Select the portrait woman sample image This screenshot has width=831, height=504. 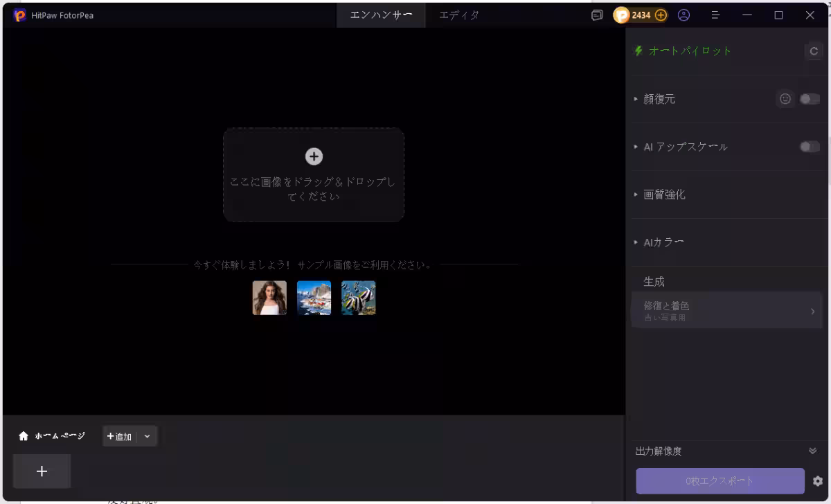(269, 298)
